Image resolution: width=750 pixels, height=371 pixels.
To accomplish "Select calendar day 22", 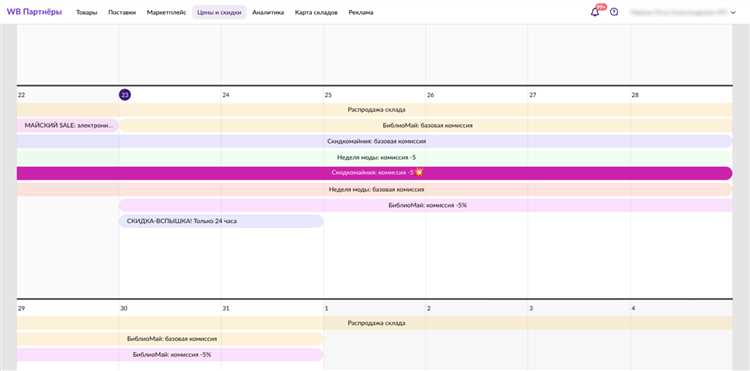I will point(22,95).
